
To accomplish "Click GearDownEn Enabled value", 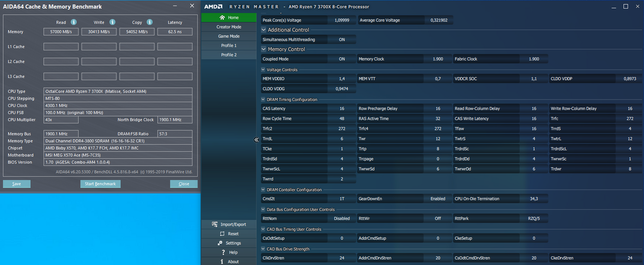I will coord(438,198).
